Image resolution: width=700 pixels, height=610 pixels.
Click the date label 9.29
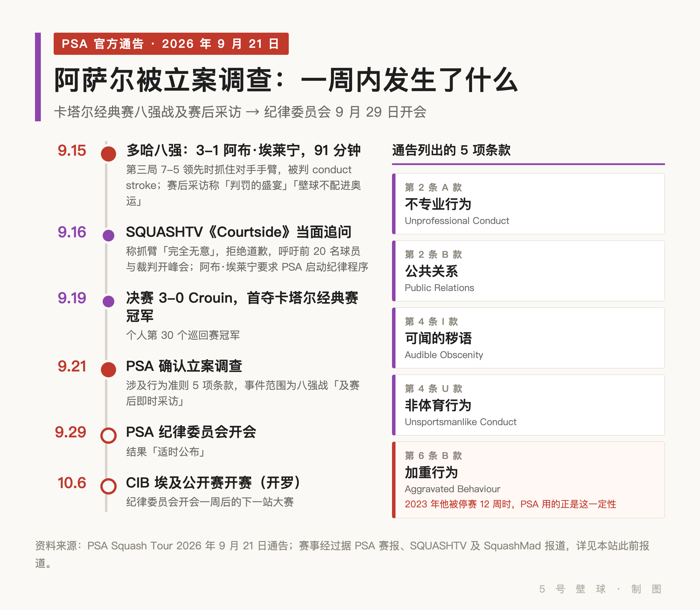point(71,432)
